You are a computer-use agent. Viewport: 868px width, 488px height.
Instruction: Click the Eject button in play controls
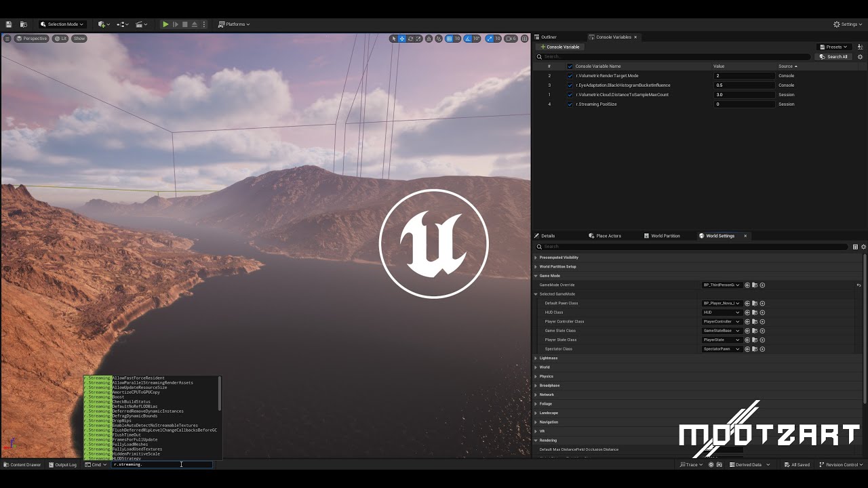click(194, 24)
